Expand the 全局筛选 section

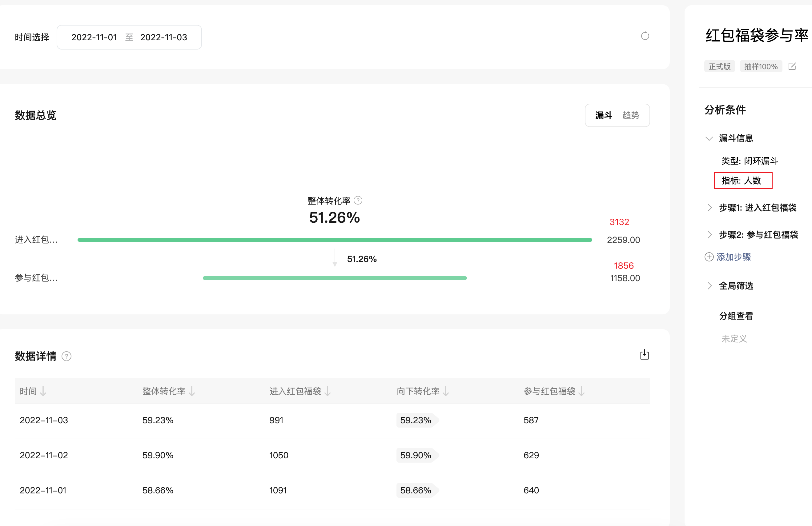(x=709, y=286)
